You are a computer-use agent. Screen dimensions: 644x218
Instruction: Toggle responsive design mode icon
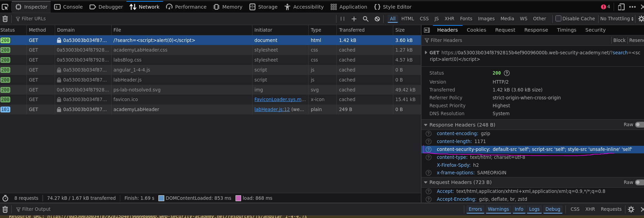point(621,7)
